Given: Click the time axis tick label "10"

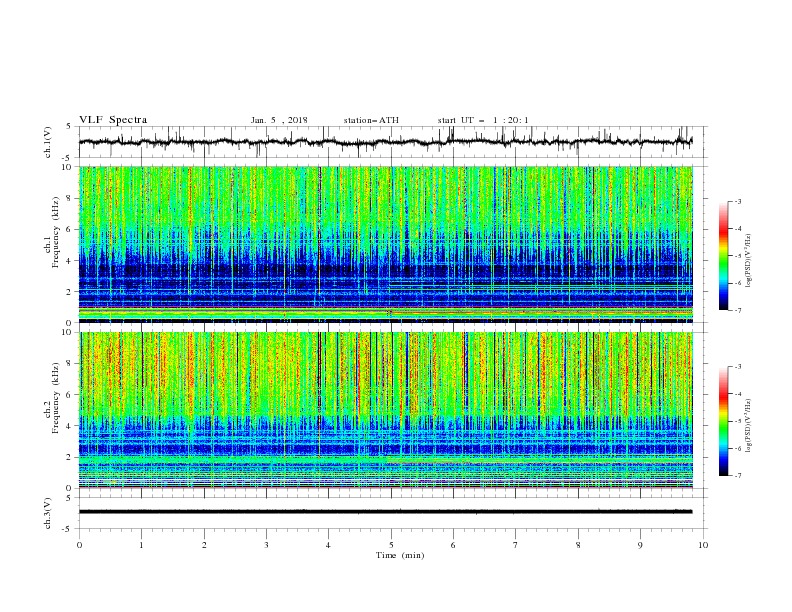Looking at the screenshot, I should coord(703,545).
